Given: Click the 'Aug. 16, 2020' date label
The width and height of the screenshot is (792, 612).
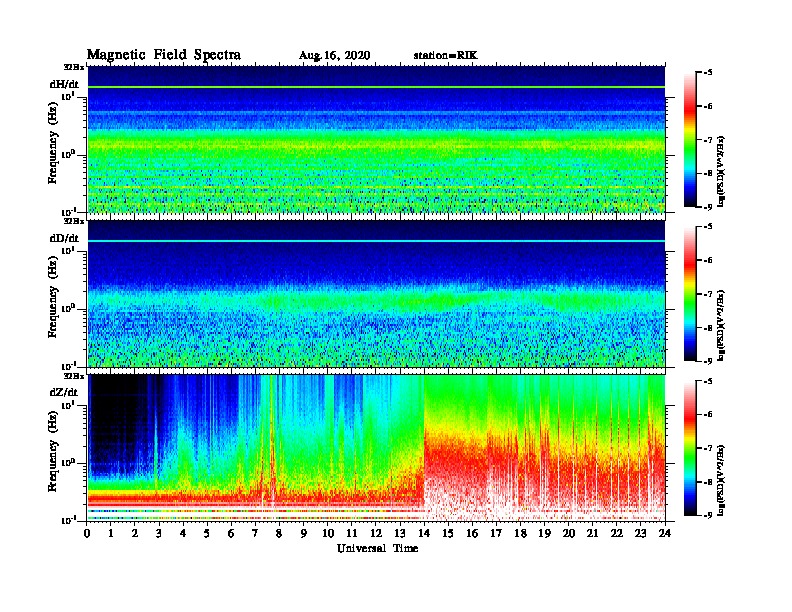Looking at the screenshot, I should click(x=334, y=56).
